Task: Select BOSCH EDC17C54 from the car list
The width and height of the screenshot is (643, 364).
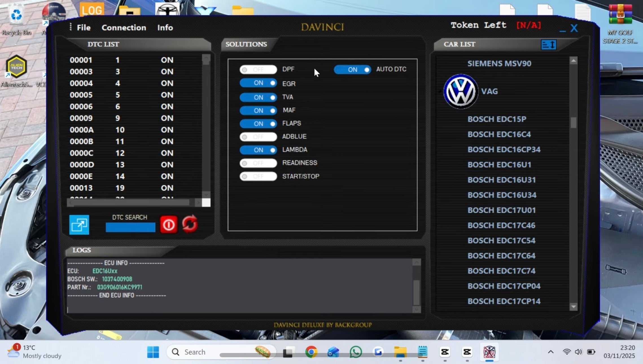Action: click(501, 240)
